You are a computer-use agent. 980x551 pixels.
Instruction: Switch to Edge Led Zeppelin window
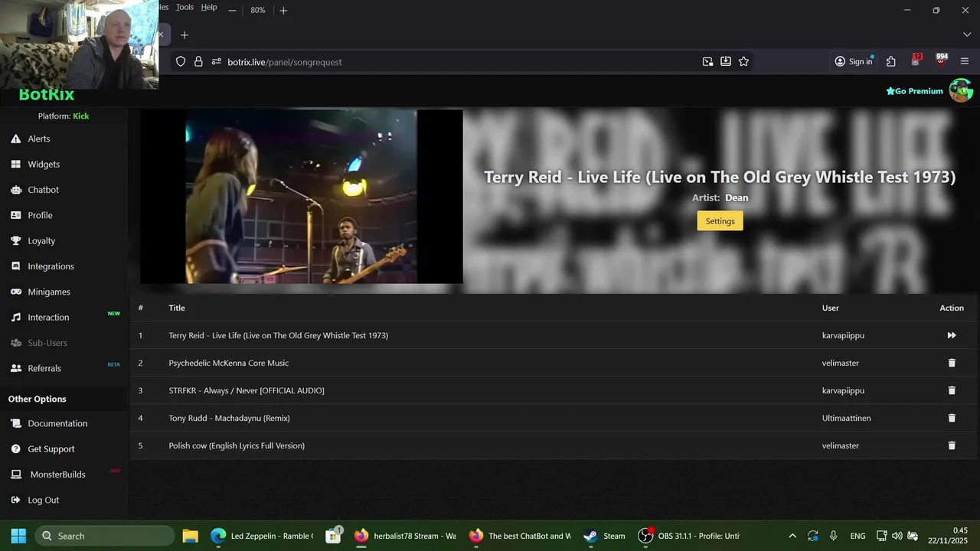tap(262, 536)
